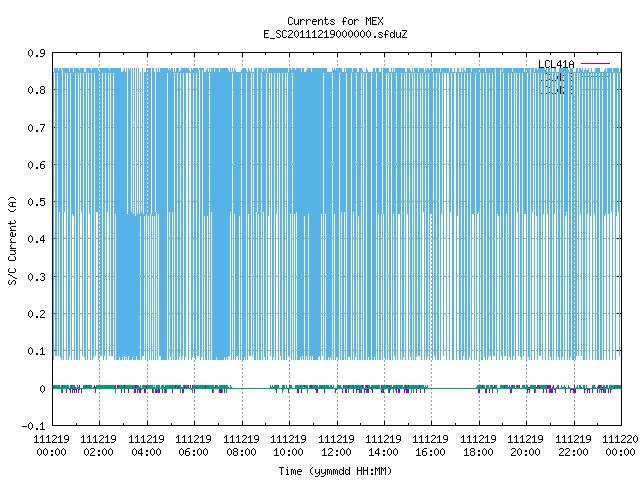Viewport: 640px width, 480px height.
Task: Click the x-axis time label '14:00'
Action: (x=383, y=452)
